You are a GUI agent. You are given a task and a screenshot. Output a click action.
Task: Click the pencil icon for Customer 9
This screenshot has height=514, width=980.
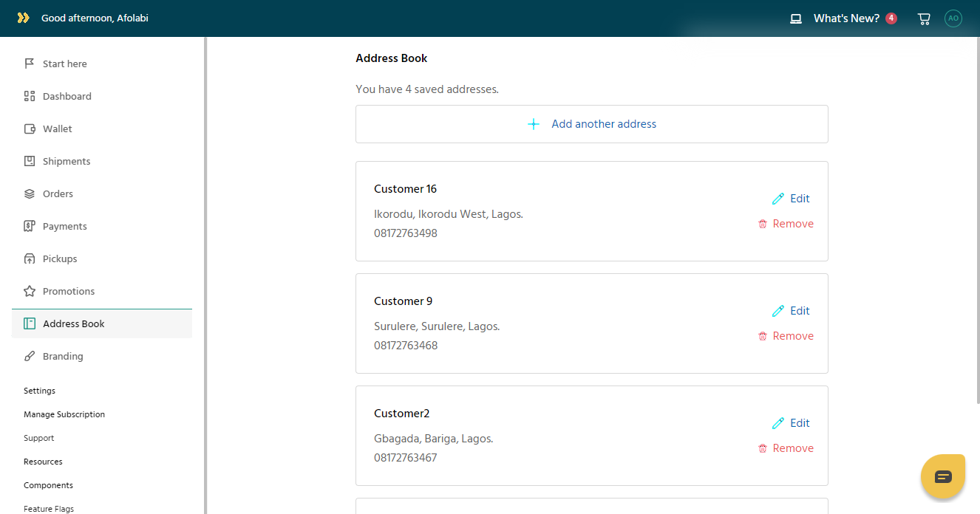(778, 311)
